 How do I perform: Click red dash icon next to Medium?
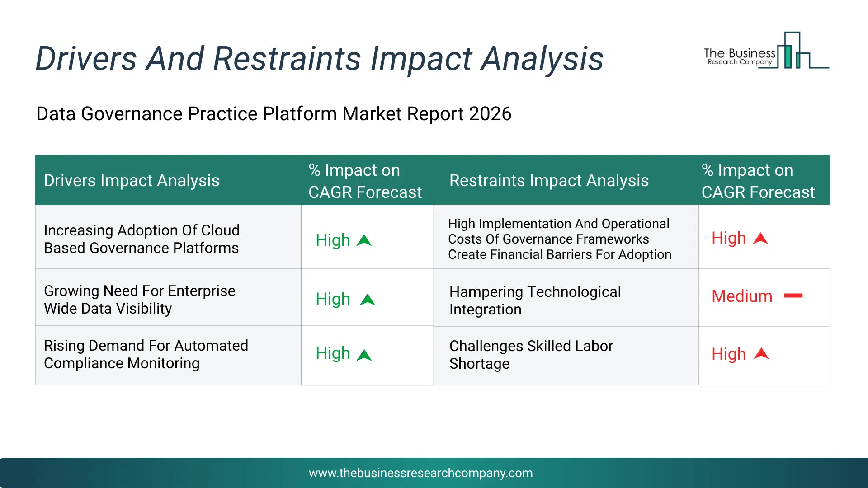click(x=793, y=296)
